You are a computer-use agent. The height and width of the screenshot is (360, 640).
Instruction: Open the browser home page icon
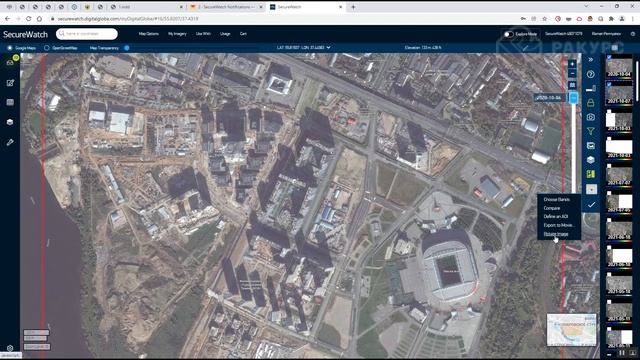[39, 19]
